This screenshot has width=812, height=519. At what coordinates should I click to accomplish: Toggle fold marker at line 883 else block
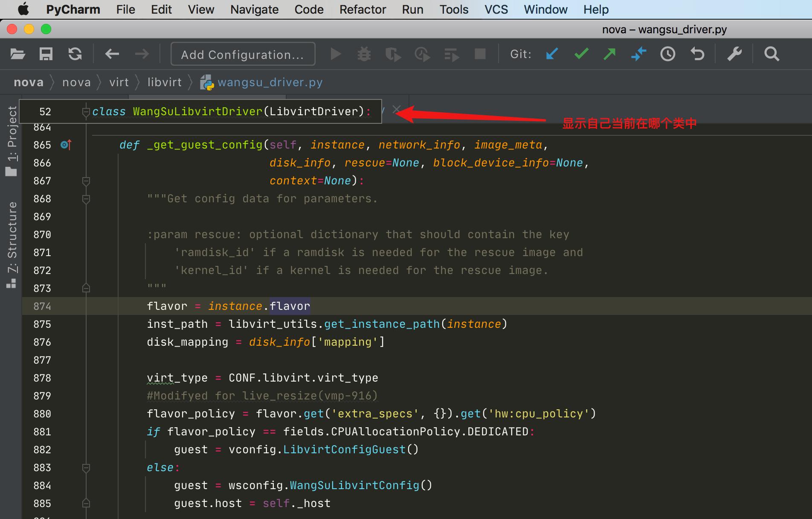pos(86,468)
